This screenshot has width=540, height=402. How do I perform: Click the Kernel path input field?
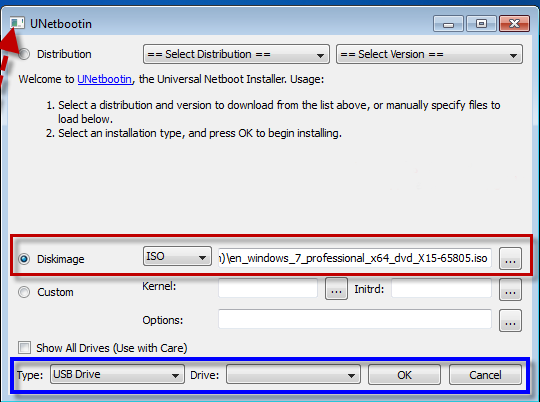coord(268,288)
